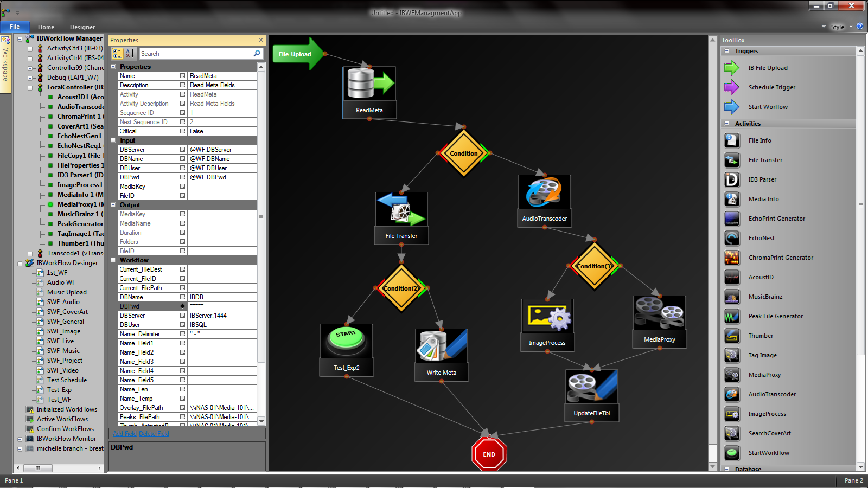Click the AudioTranscoder node on canvas
Viewport: 868px width, 488px height.
pyautogui.click(x=545, y=200)
